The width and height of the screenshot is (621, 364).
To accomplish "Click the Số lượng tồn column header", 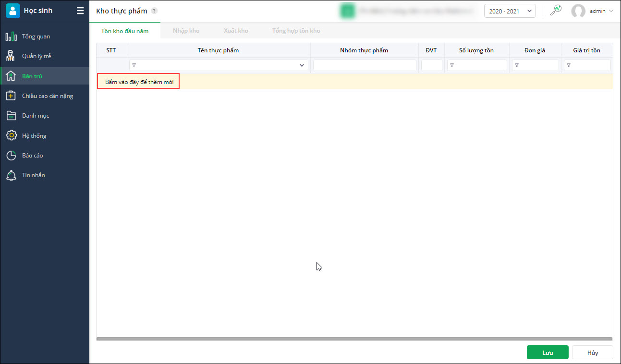I will point(477,50).
